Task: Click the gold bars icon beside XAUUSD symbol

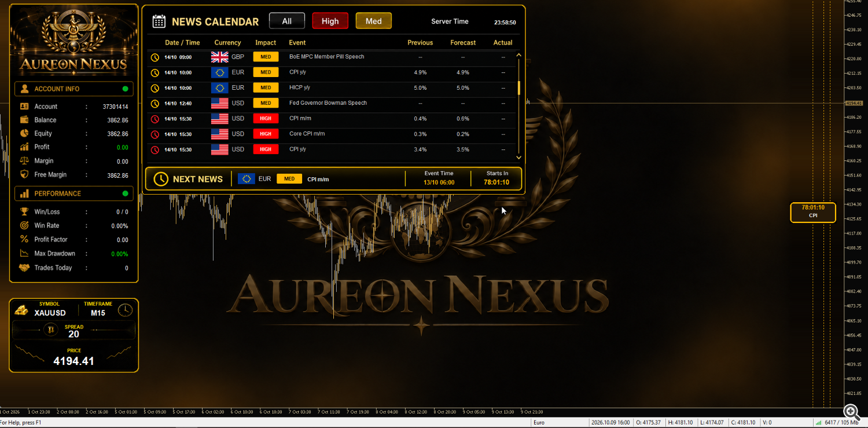Action: 21,310
